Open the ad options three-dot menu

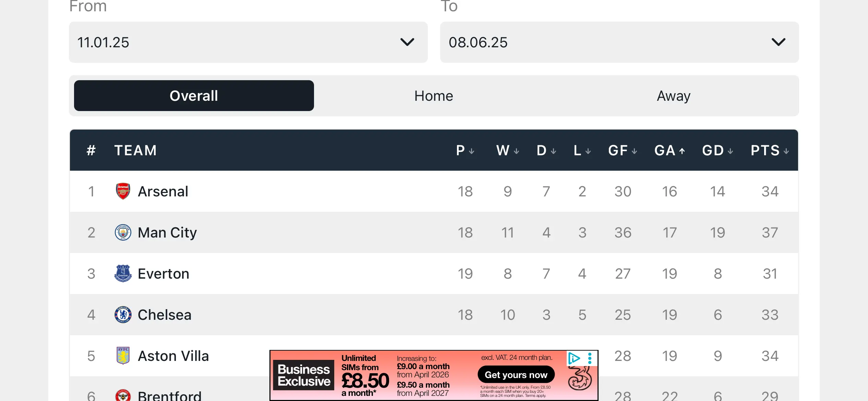pyautogui.click(x=590, y=358)
